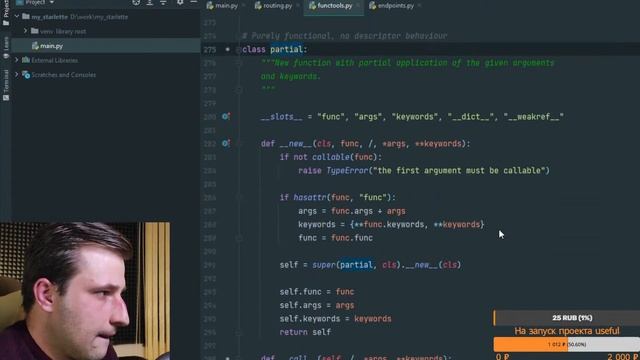
Task: Close the functools.py editor tab
Action: [358, 5]
